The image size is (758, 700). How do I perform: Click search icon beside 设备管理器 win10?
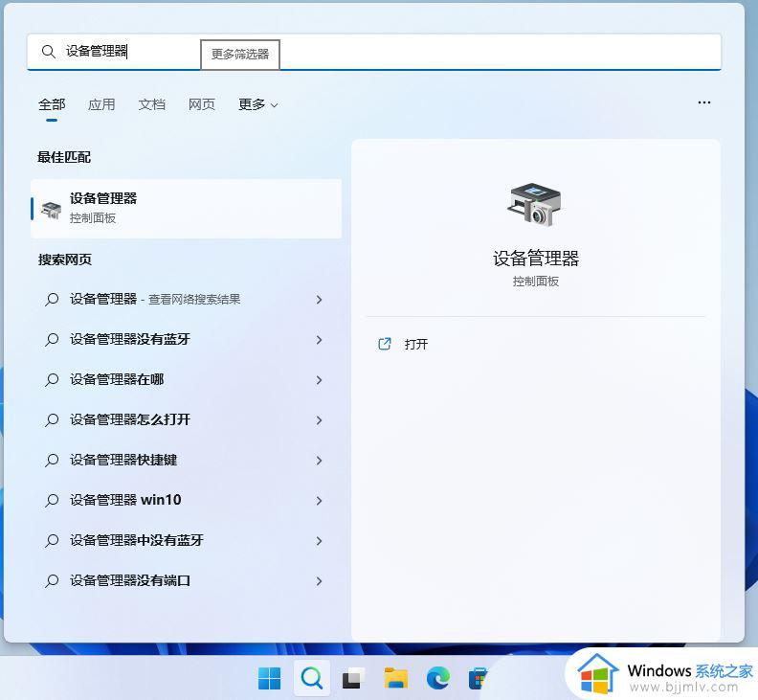pos(52,501)
